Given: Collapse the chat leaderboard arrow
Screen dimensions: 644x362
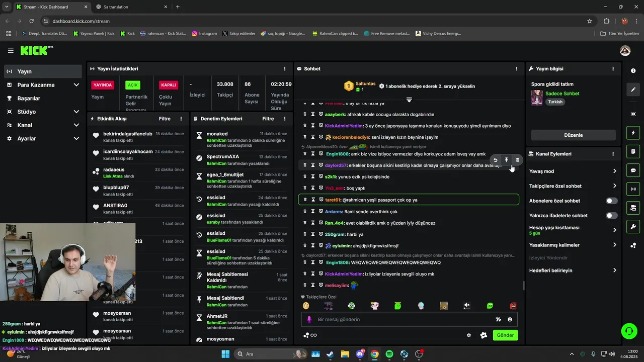Looking at the screenshot, I should [x=409, y=100].
